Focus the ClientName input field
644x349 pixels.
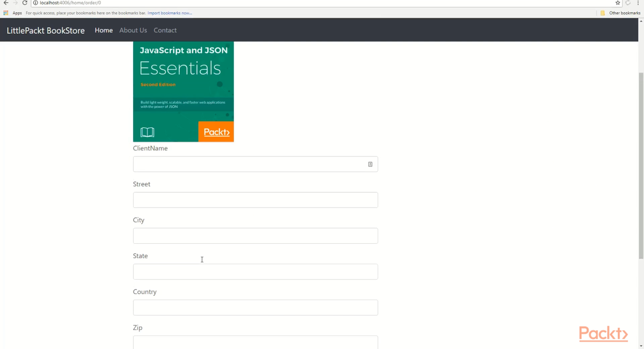pos(255,164)
